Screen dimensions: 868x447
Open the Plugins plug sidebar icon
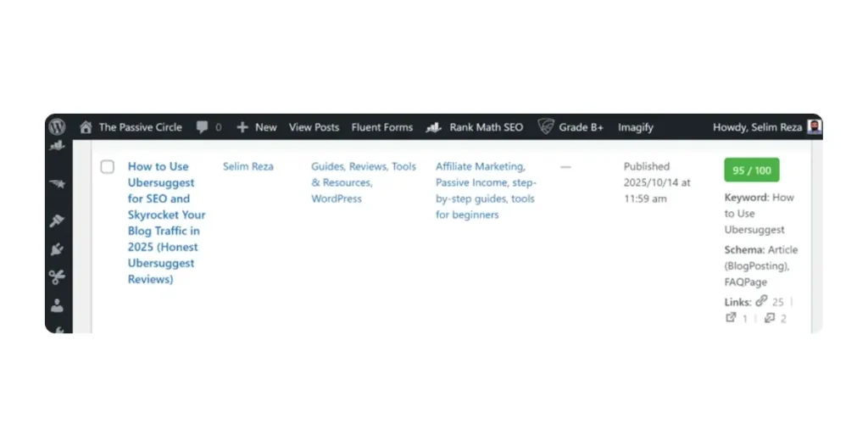click(58, 249)
